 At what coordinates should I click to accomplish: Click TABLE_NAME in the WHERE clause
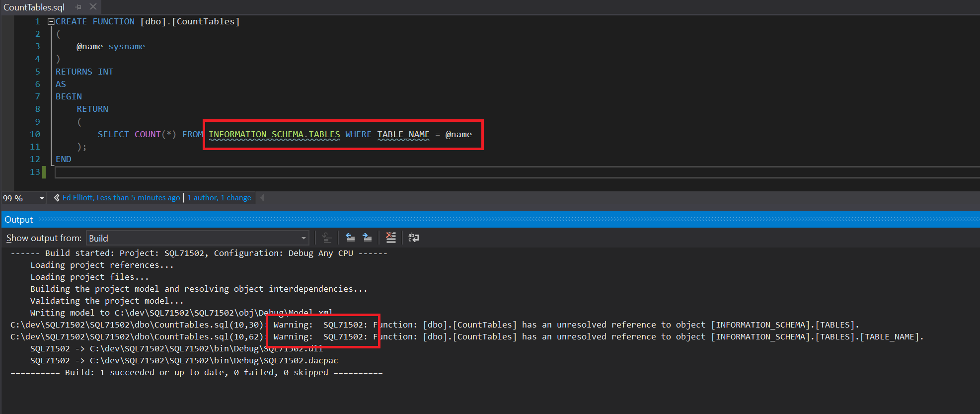pyautogui.click(x=403, y=135)
